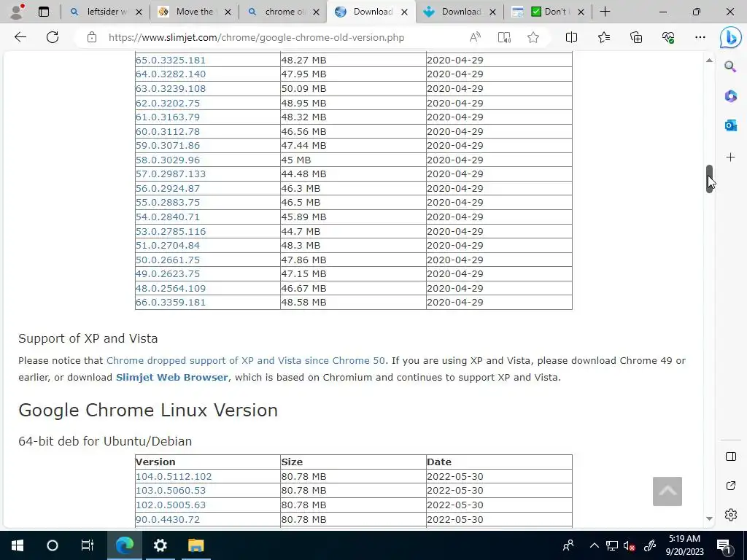Switch to the Move the tab
747x560 pixels.
click(194, 12)
